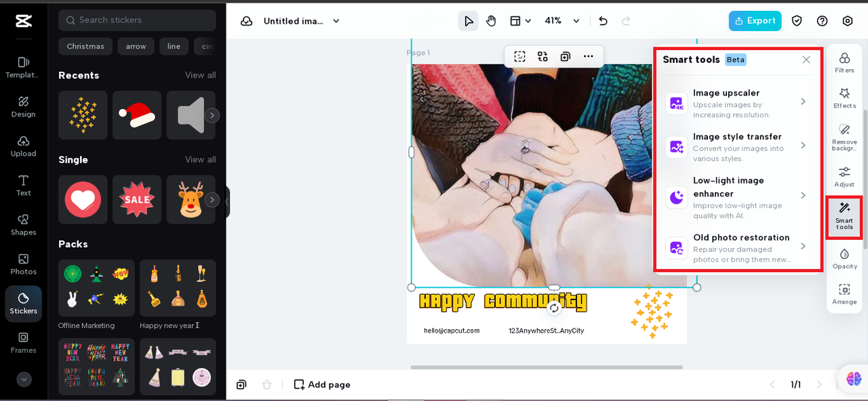Click the replace icon in floating toolbar
868x401 pixels.
pos(542,57)
